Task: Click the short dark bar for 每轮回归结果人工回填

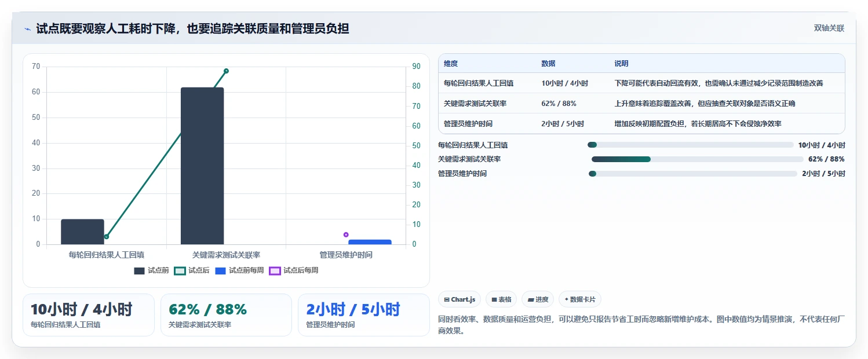Action: [x=82, y=232]
